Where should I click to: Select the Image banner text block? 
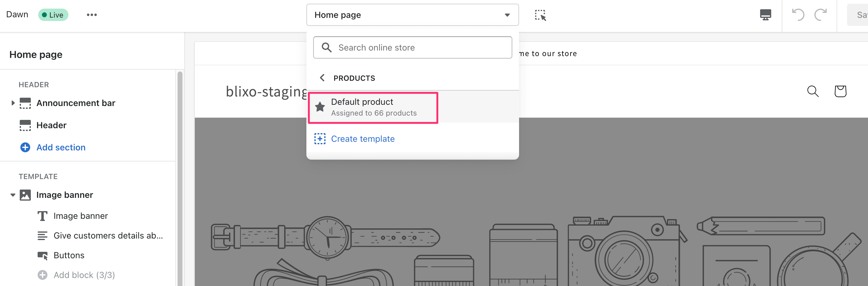pos(80,216)
